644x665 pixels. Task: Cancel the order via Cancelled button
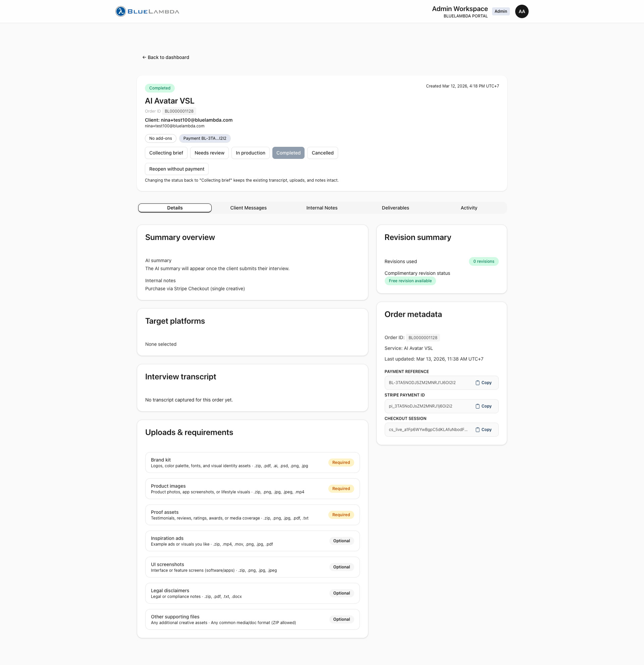322,153
